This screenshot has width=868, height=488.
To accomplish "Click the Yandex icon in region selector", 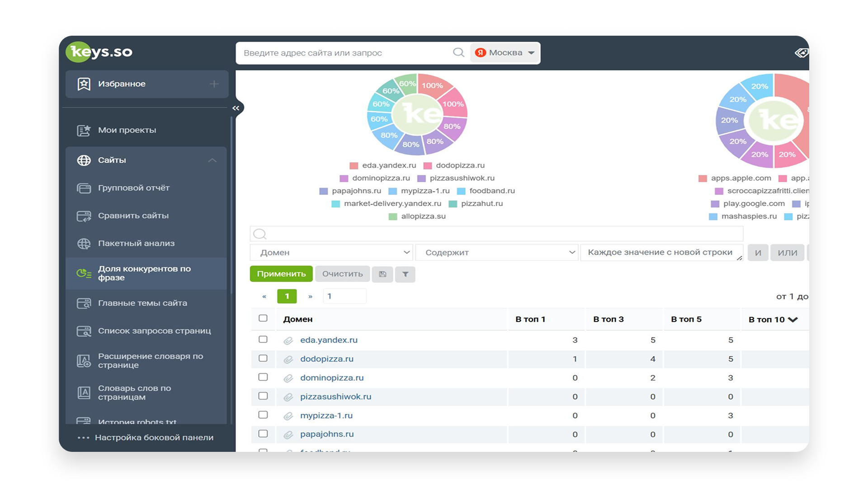I will pyautogui.click(x=481, y=52).
